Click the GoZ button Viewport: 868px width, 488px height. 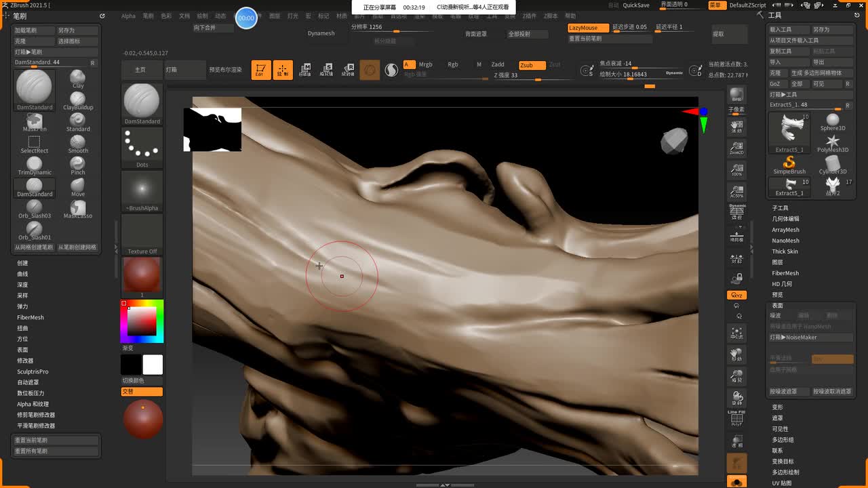pos(778,84)
